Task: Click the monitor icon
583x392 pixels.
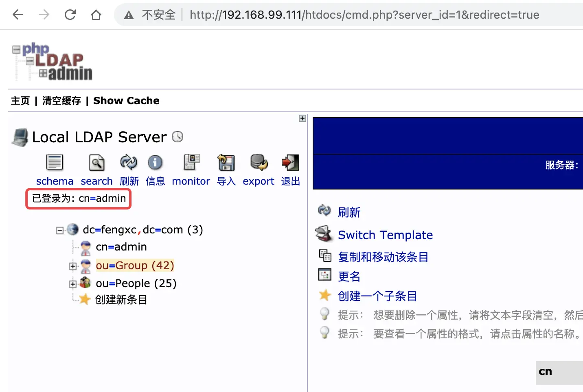Action: point(192,162)
